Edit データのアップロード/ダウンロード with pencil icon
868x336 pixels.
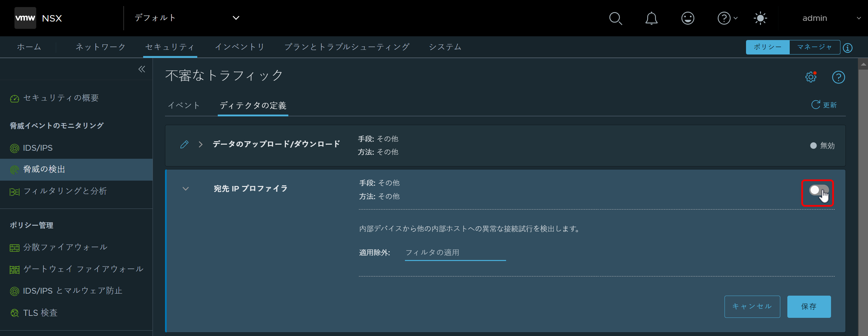click(x=184, y=144)
